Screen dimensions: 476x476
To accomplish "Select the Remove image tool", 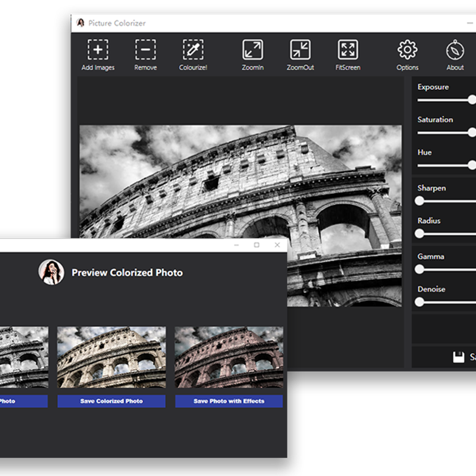I will point(145,50).
